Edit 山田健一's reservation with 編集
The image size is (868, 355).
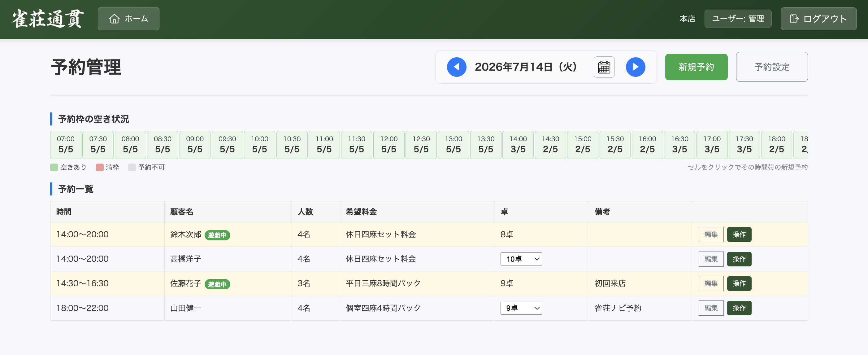(x=711, y=308)
